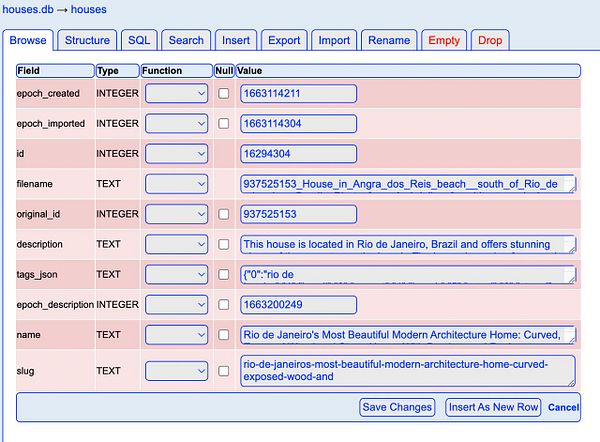Toggle Null checkbox for original_id

click(x=223, y=214)
